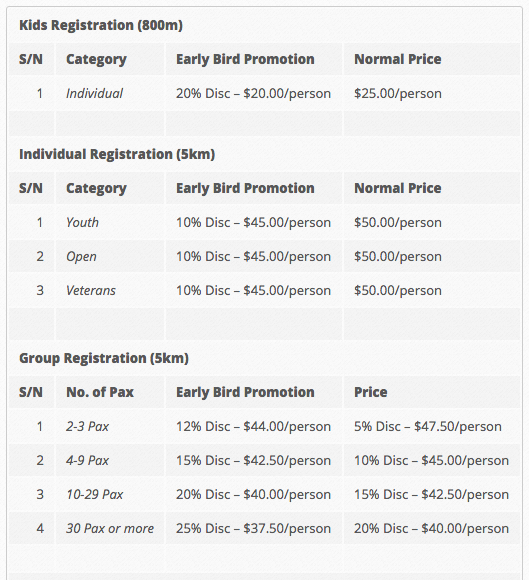The height and width of the screenshot is (580, 529).
Task: Select the 4-9 Pax row
Action: point(264,461)
